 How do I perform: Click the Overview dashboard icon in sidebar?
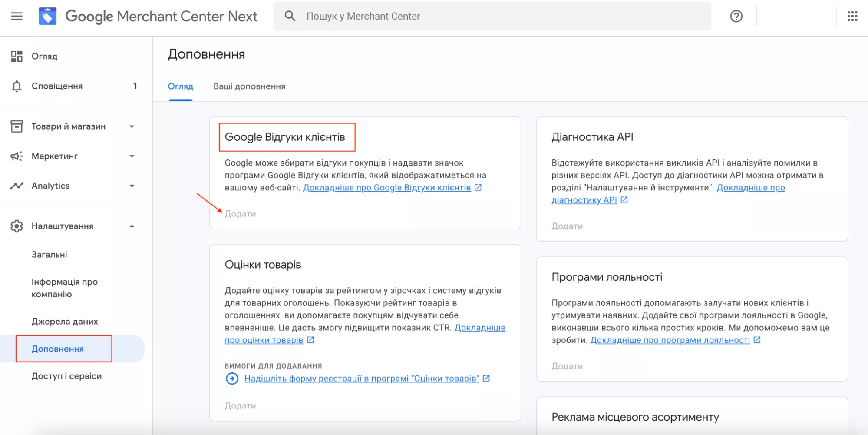pos(17,56)
